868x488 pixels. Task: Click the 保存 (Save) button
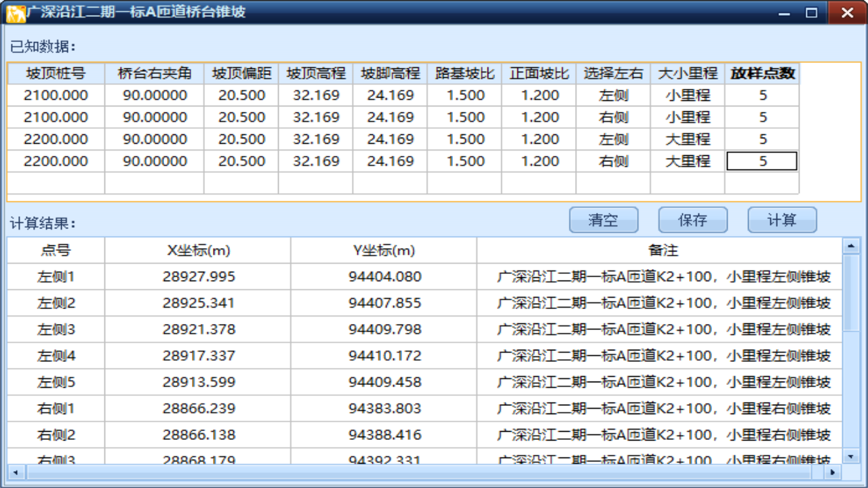tap(693, 219)
